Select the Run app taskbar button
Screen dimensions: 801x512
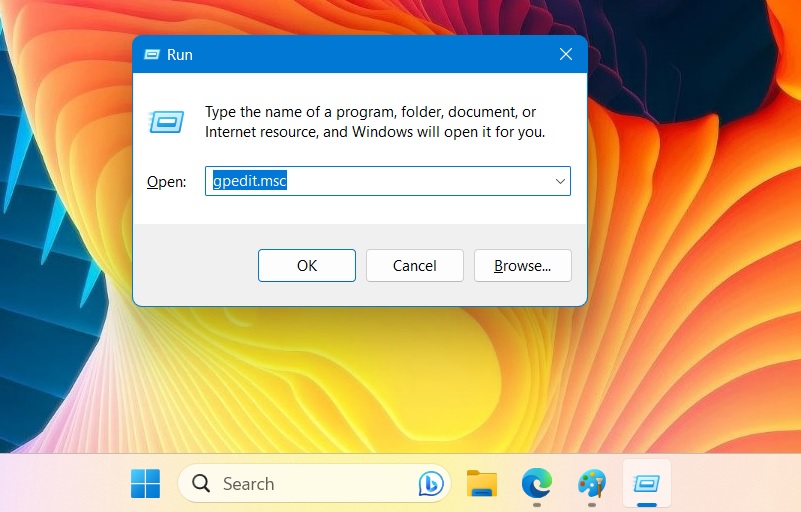click(646, 483)
